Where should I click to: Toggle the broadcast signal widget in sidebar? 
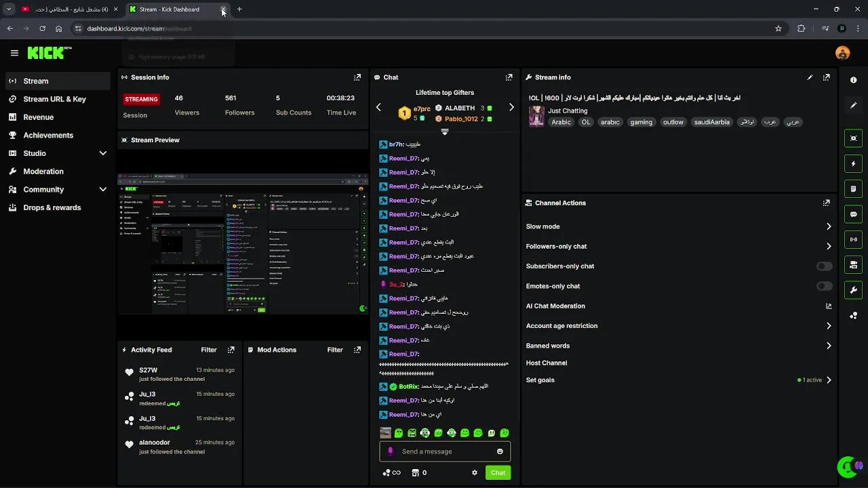pos(853,239)
